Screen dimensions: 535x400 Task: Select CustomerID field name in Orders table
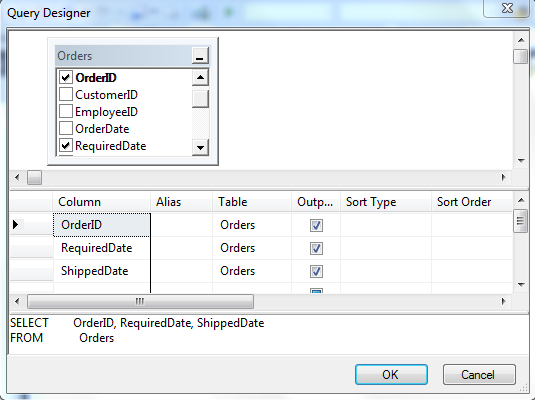point(106,95)
